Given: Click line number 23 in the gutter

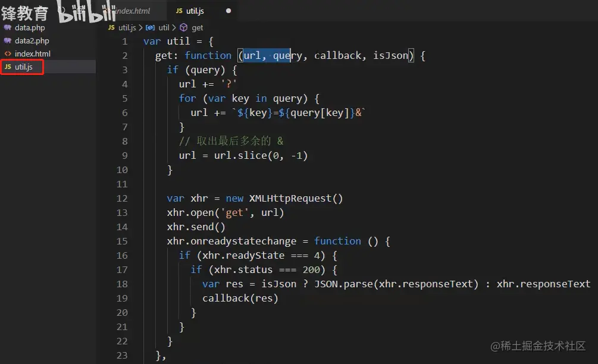Looking at the screenshot, I should coord(122,356).
